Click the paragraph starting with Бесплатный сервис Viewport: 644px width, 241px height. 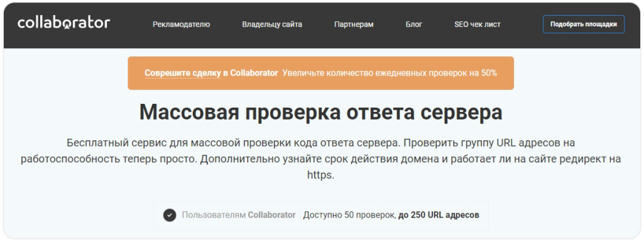click(321, 159)
